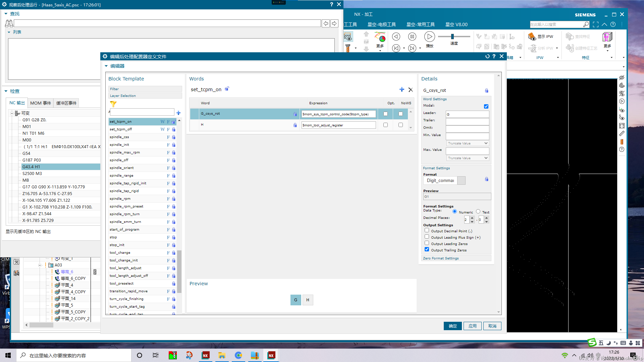Delete word with the X icon in Words
644x362 pixels.
[411, 90]
